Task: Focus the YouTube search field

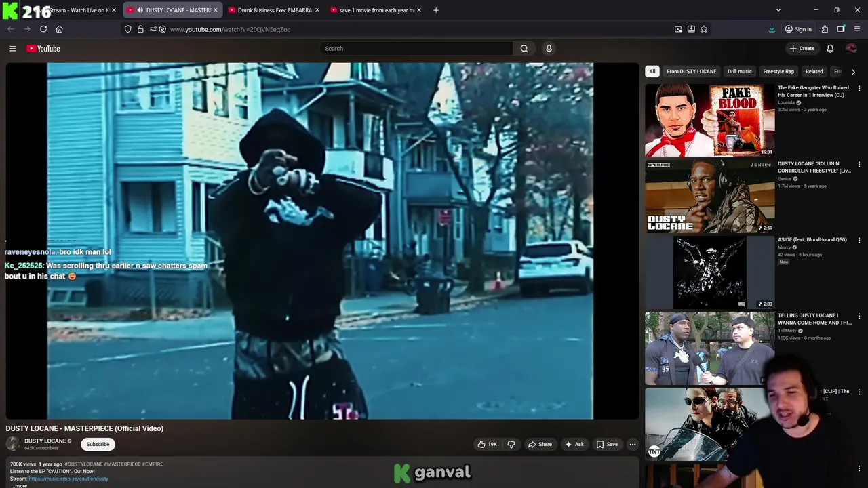Action: pos(416,48)
